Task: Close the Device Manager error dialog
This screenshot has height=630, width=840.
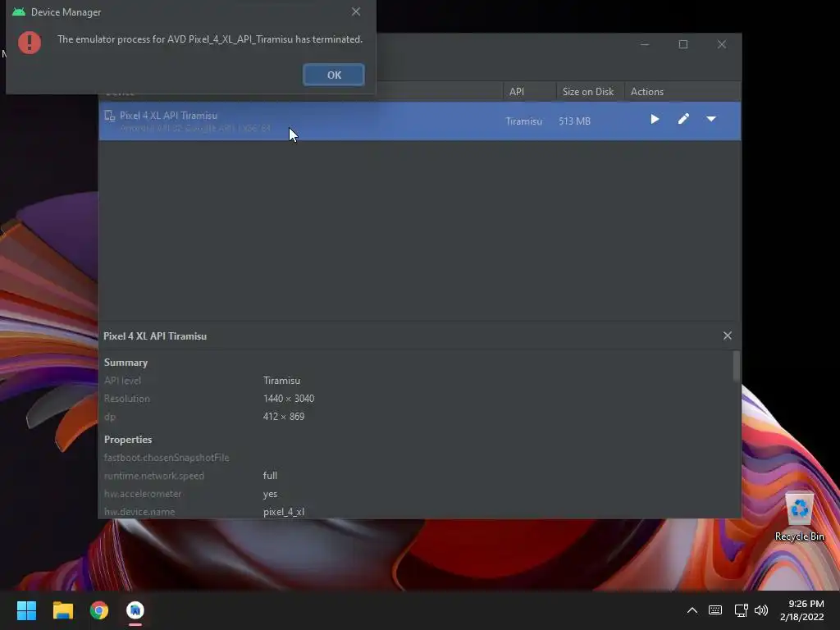Action: coord(356,11)
